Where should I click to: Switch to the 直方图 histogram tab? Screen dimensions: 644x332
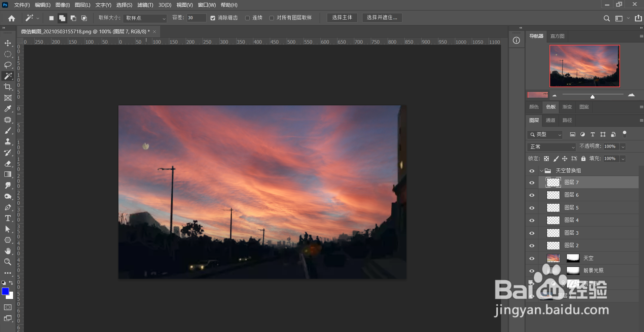point(558,36)
